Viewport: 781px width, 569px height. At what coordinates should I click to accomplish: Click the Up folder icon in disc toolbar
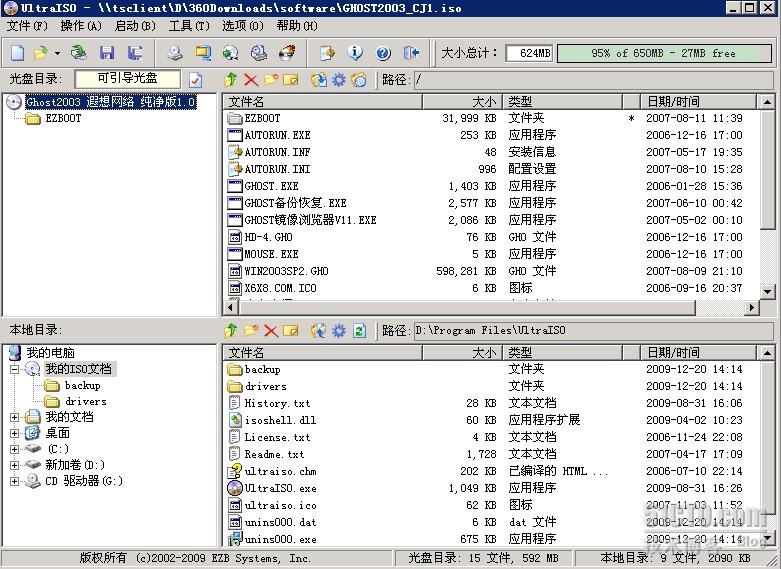tap(231, 80)
